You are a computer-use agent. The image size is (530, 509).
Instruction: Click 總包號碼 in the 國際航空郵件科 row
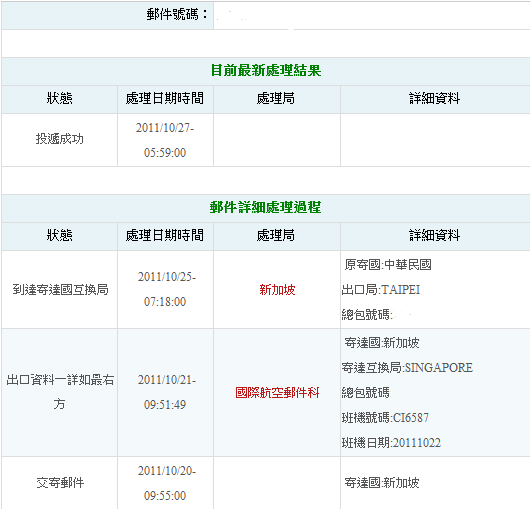point(365,393)
